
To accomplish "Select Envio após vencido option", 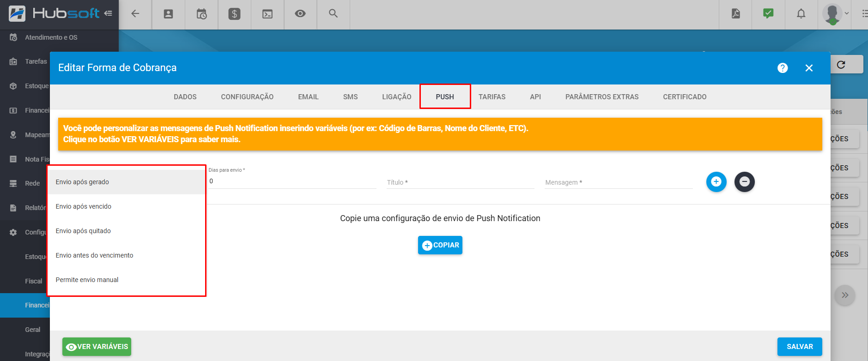I will [x=127, y=206].
